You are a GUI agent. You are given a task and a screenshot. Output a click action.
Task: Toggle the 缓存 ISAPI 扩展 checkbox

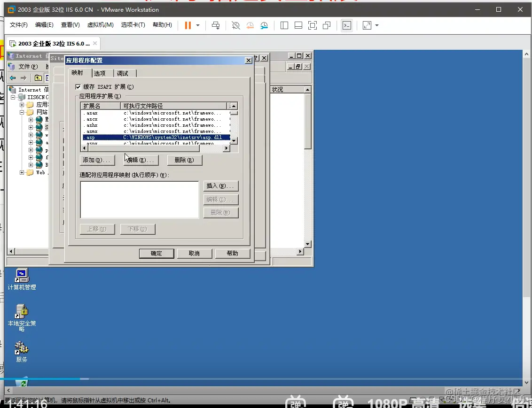[x=78, y=87]
